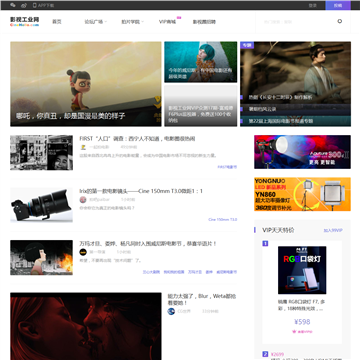Click CG世界 author avatar
Viewport: 360px width, 360px height.
click(171, 311)
